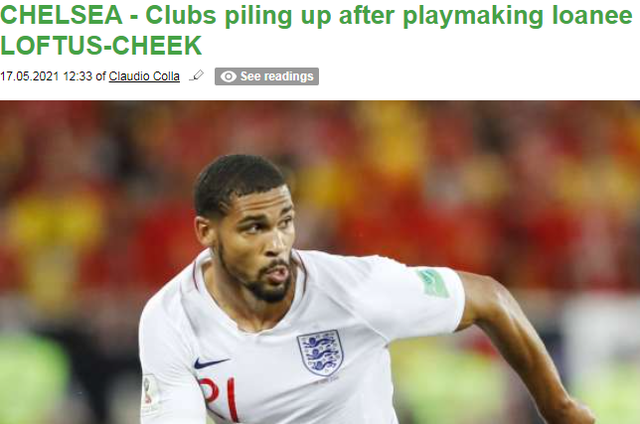
Task: Click 'Clubs piling up' in the headline
Action: [238, 16]
